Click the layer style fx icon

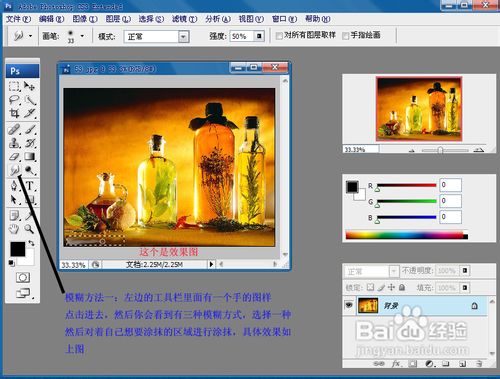coord(396,363)
